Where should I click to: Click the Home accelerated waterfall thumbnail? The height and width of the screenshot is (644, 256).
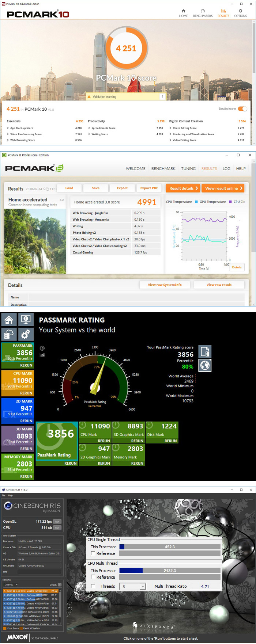pos(35,241)
